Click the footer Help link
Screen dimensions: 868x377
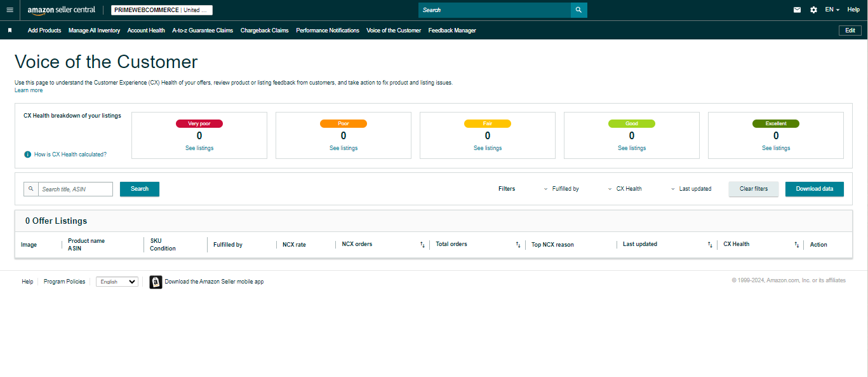pos(27,282)
